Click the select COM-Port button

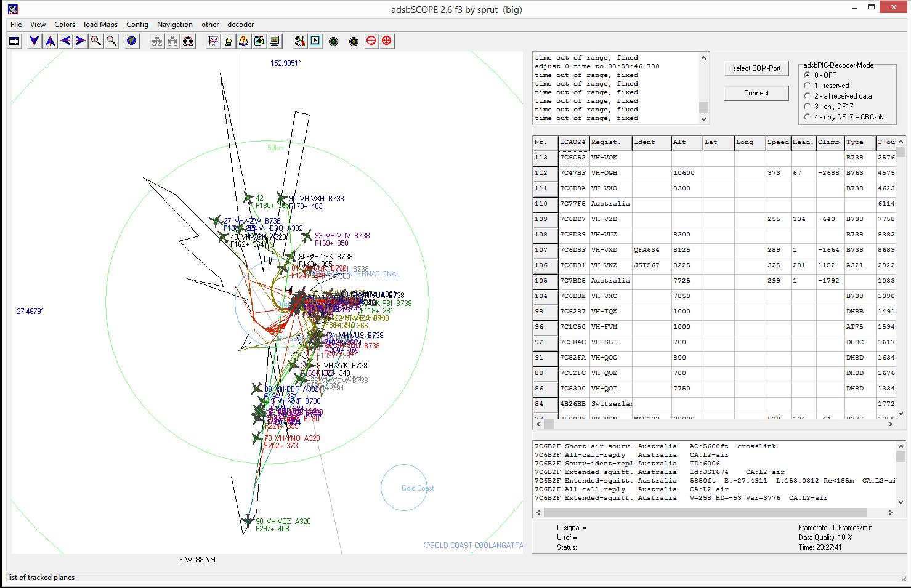pos(756,68)
